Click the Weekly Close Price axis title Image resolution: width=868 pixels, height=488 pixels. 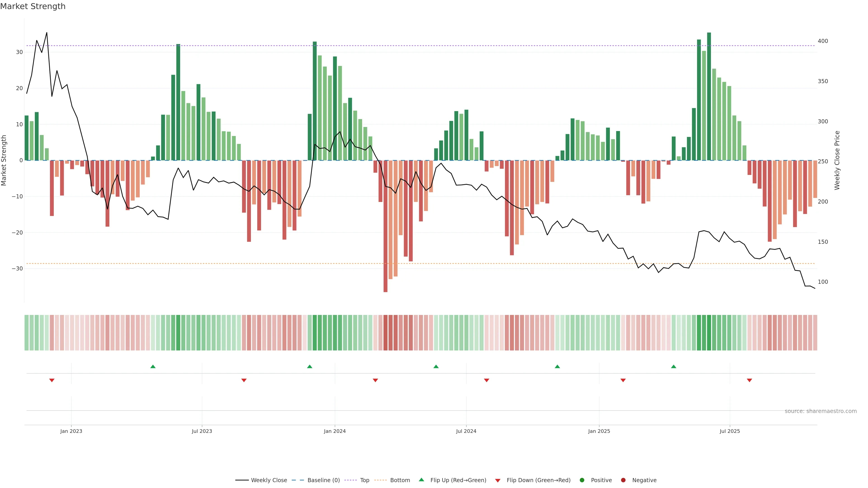tap(837, 160)
